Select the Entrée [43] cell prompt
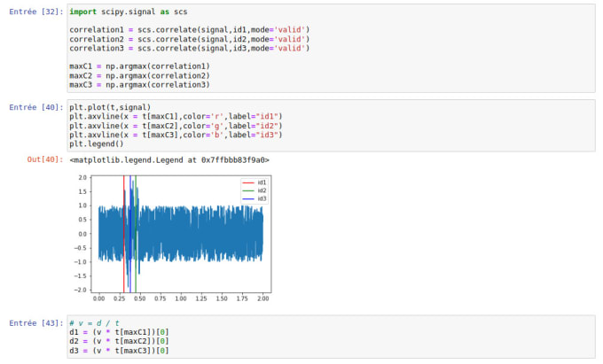Image resolution: width=603 pixels, height=364 pixels. (x=36, y=323)
